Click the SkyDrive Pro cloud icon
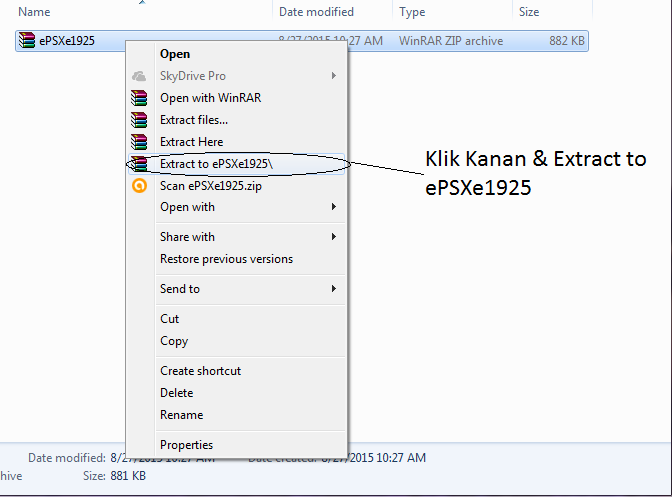This screenshot has height=497, width=672. tap(139, 76)
